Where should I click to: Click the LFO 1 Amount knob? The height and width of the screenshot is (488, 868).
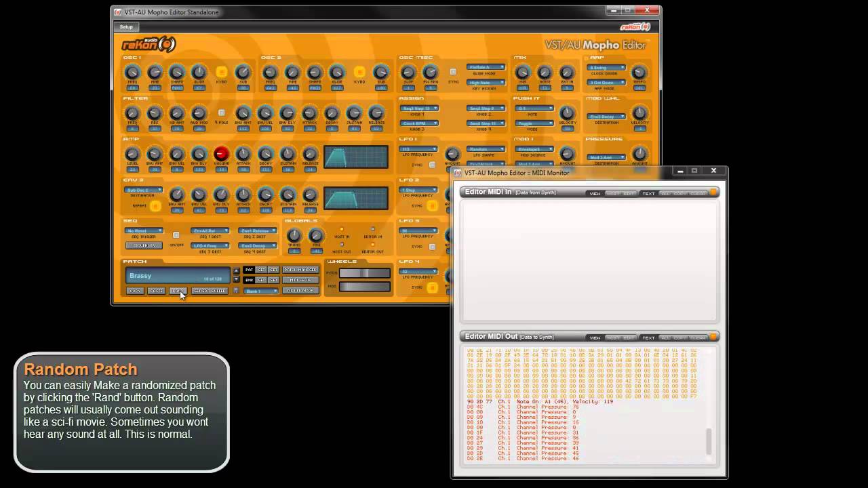click(x=452, y=154)
